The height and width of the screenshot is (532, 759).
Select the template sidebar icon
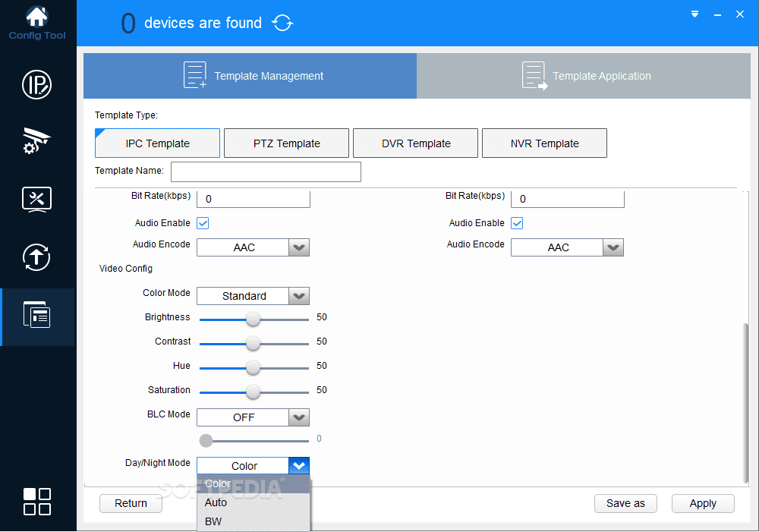[x=36, y=316]
